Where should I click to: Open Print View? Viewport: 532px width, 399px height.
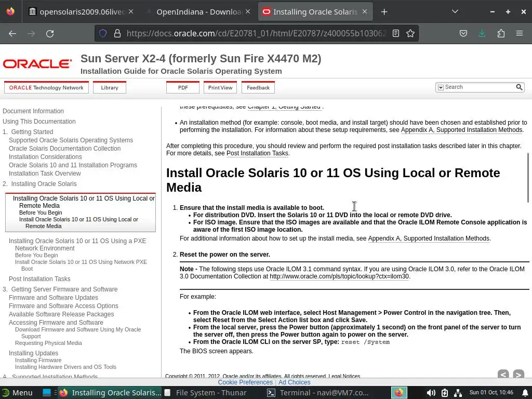(220, 87)
